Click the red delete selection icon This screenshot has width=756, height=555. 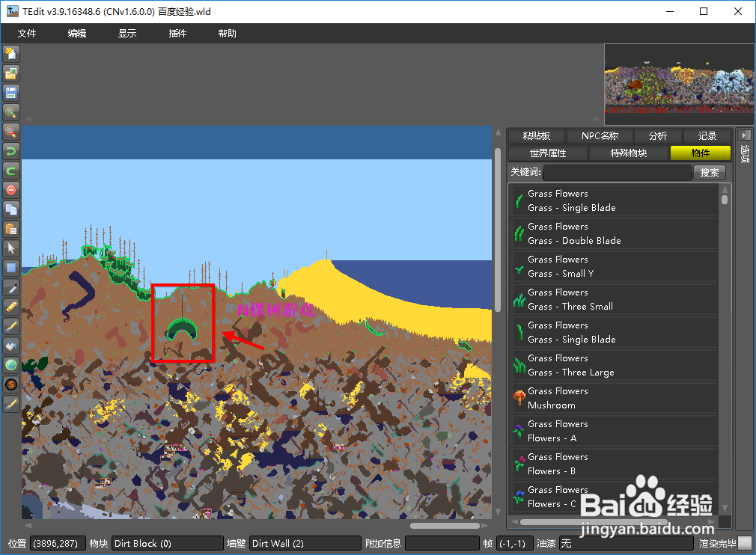(x=11, y=190)
